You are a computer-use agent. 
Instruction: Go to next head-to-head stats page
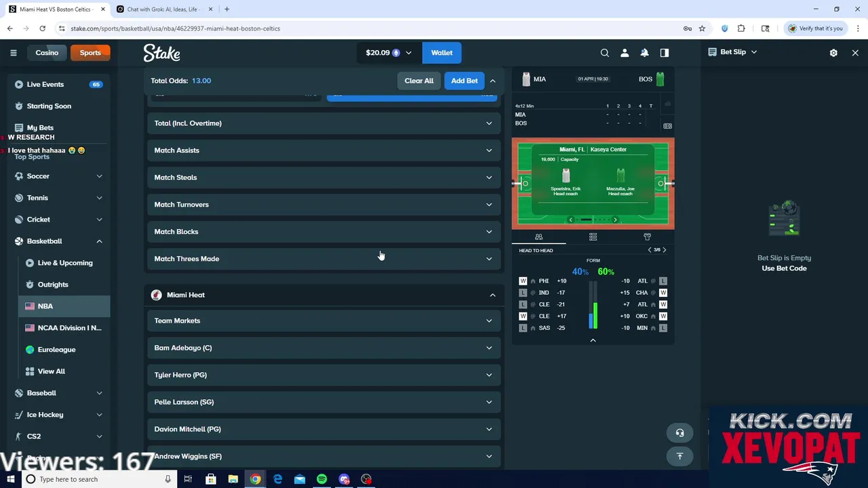(x=665, y=250)
